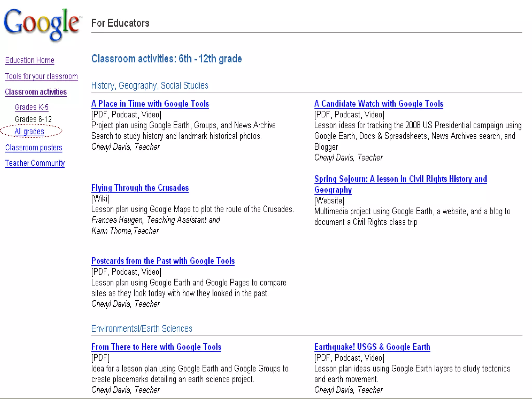Click Cheryl Davis author under Postcards lesson
This screenshot has height=399, width=532.
pyautogui.click(x=125, y=304)
